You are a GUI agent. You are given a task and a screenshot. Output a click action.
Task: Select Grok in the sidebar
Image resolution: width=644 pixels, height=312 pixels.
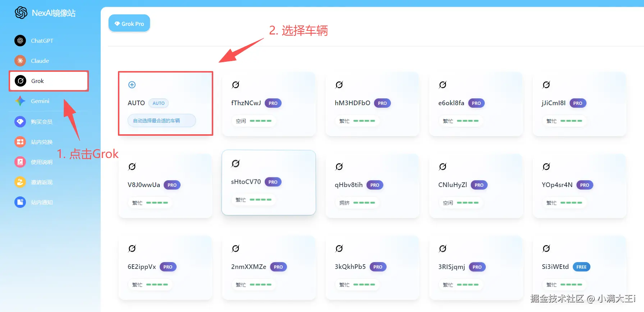[x=49, y=81]
